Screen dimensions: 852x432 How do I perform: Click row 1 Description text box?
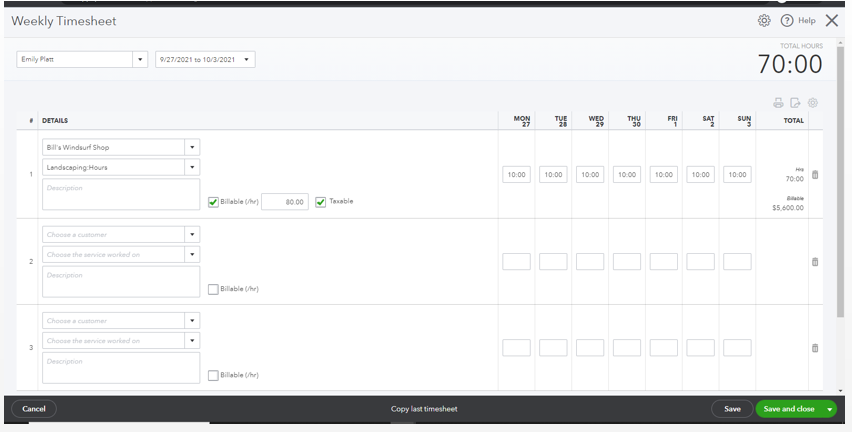[121, 195]
